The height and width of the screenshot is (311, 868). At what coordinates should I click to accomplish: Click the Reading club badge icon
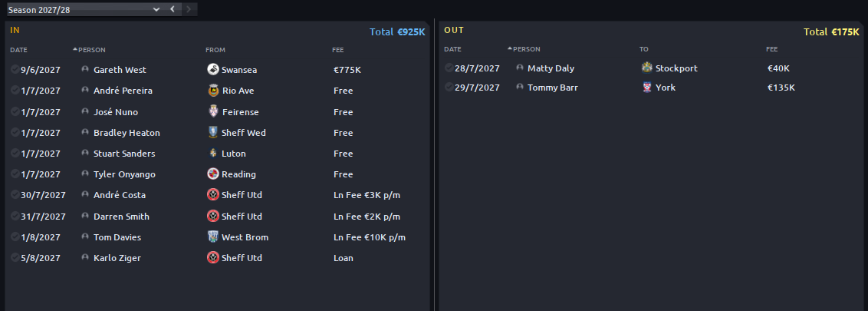[212, 174]
